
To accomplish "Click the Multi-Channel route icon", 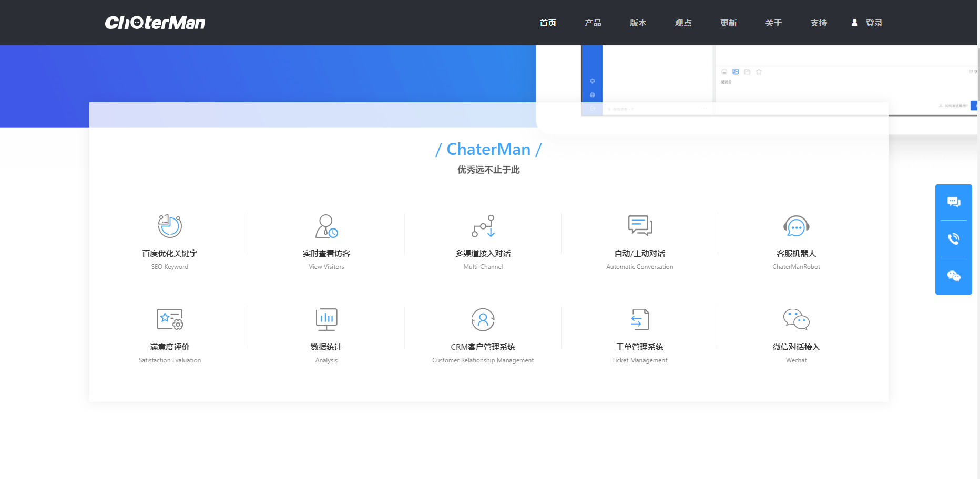I will 483,226.
